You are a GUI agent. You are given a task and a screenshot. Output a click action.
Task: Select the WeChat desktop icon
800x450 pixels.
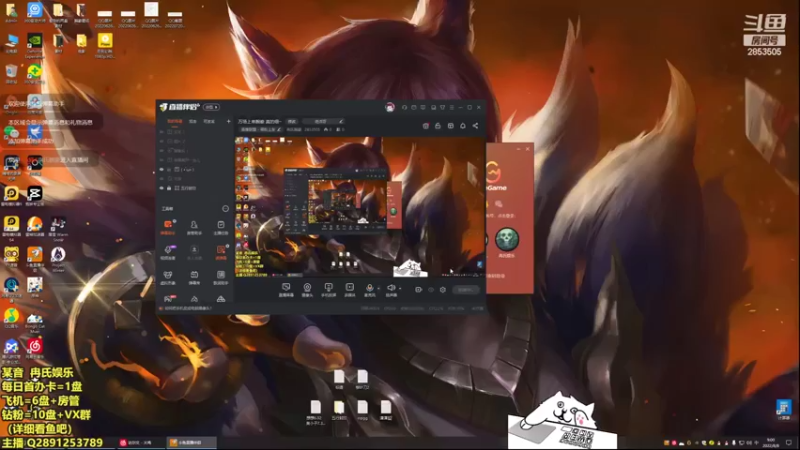(x=11, y=135)
